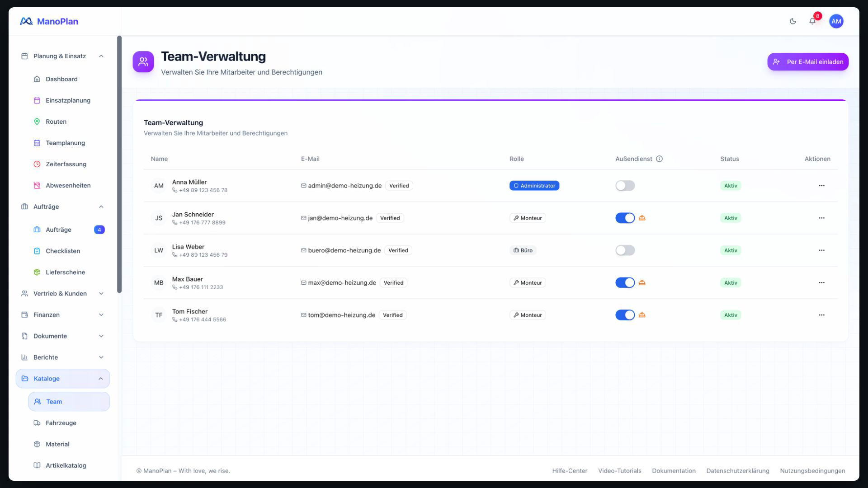Open actions menu for Tom Fischer
This screenshot has width=868, height=488.
tap(821, 315)
